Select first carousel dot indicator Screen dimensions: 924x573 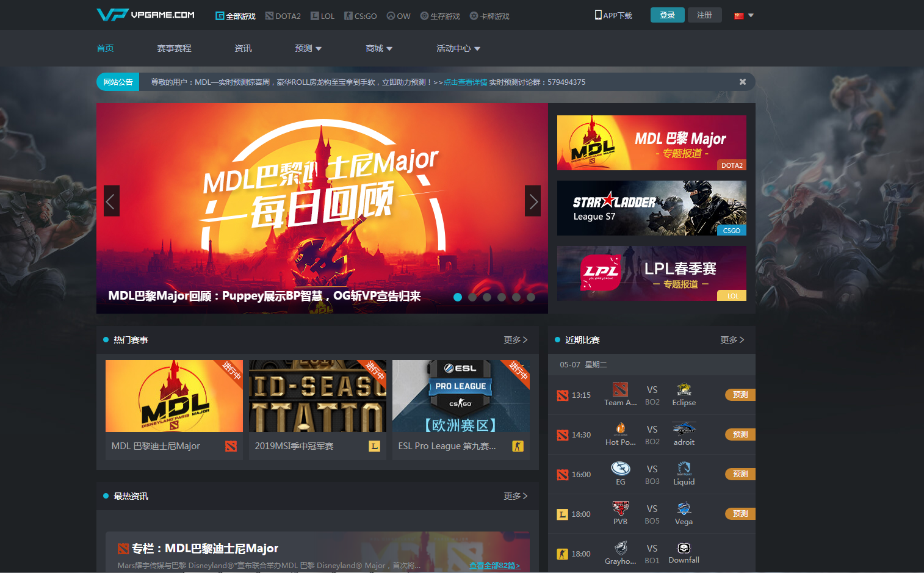click(458, 297)
